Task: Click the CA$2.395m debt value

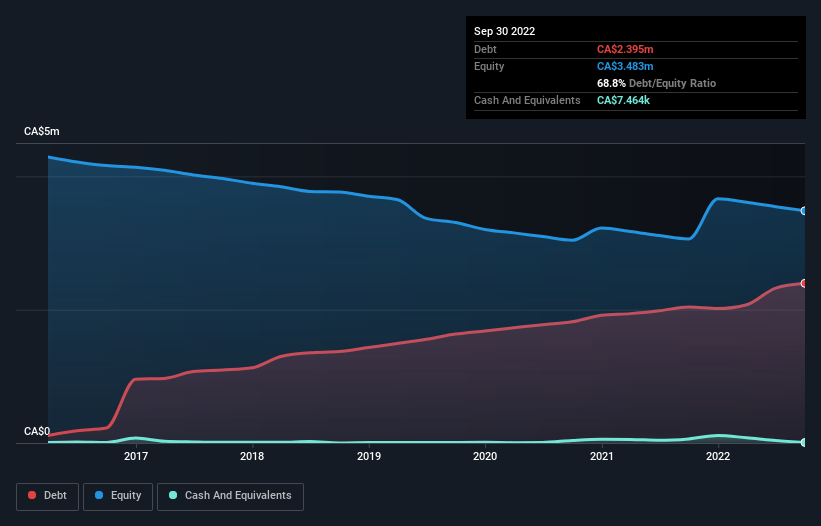Action: (625, 49)
